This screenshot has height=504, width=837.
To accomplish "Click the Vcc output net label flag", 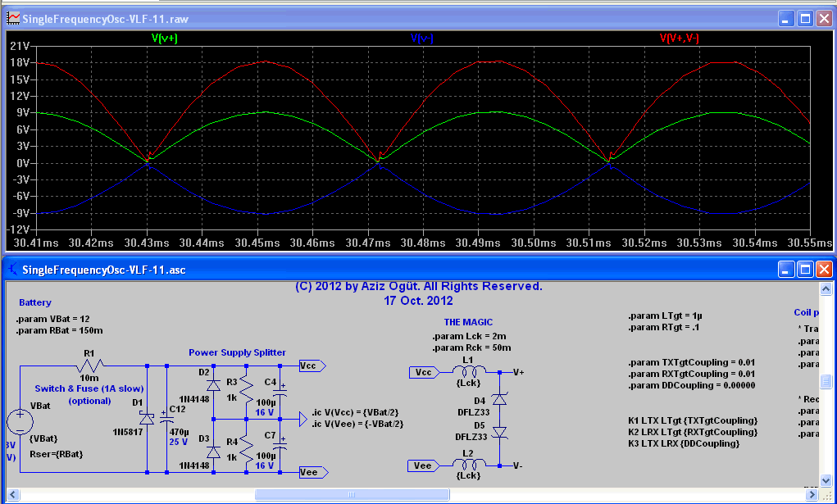I will click(312, 365).
